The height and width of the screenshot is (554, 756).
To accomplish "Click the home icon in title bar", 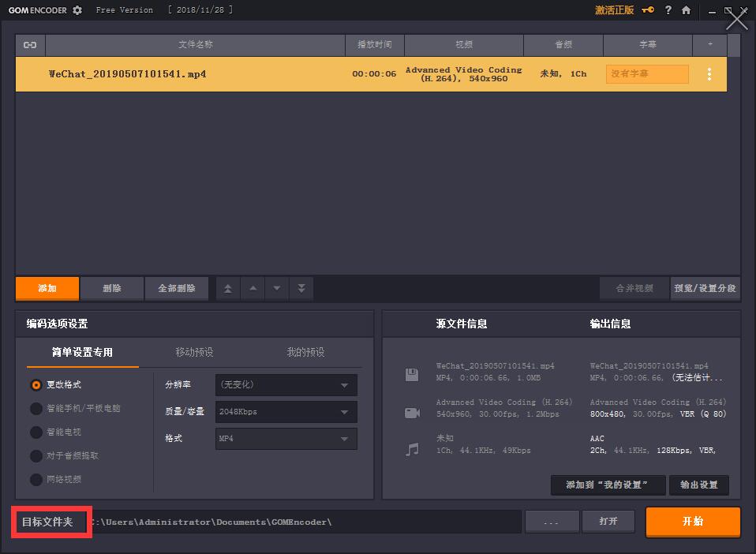I will pos(686,10).
